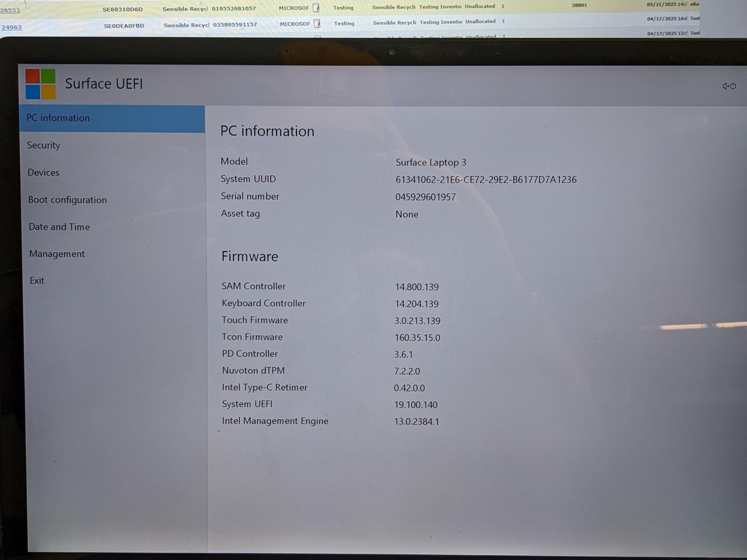This screenshot has width=747, height=560.
Task: Click edit icon in row 28533 of background table
Action: click(x=316, y=7)
